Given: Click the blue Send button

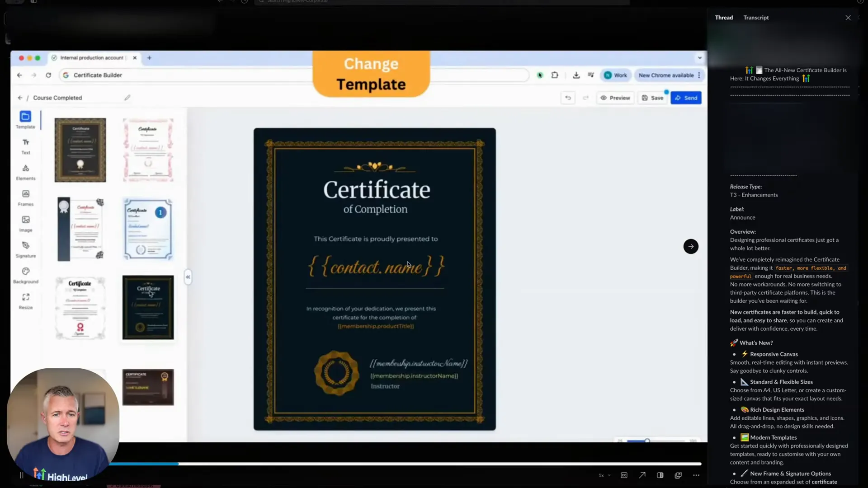Looking at the screenshot, I should (x=686, y=98).
